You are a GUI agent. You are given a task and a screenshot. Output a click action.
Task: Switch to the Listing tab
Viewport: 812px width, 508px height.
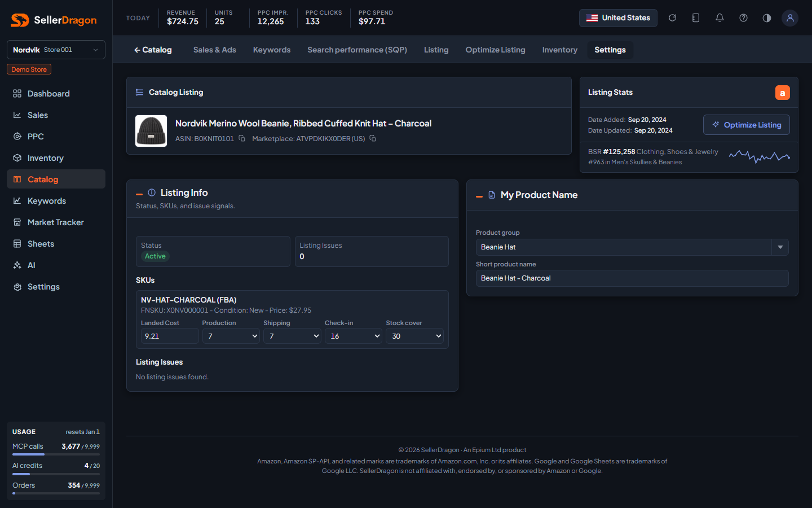436,50
